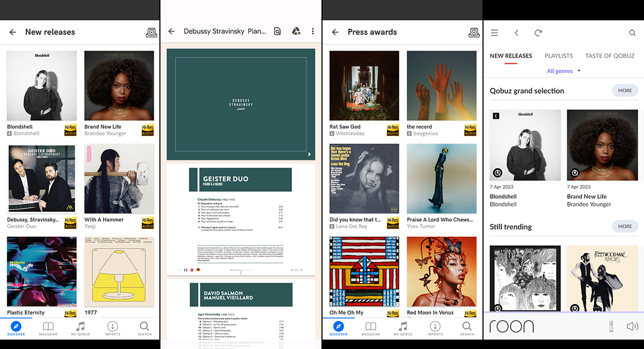Tap the Hi-Res Audio badge beside With A Hammer
The width and height of the screenshot is (644, 349).
point(148,223)
